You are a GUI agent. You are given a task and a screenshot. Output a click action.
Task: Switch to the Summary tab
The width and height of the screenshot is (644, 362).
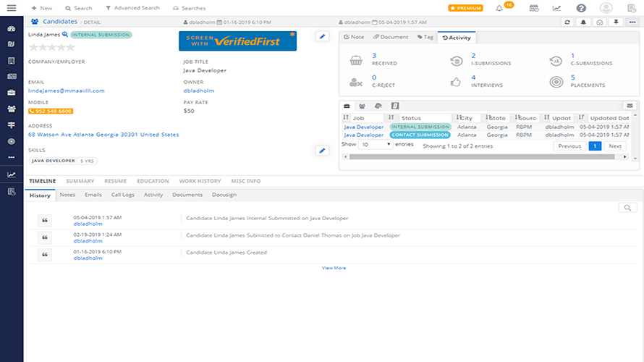coord(80,181)
